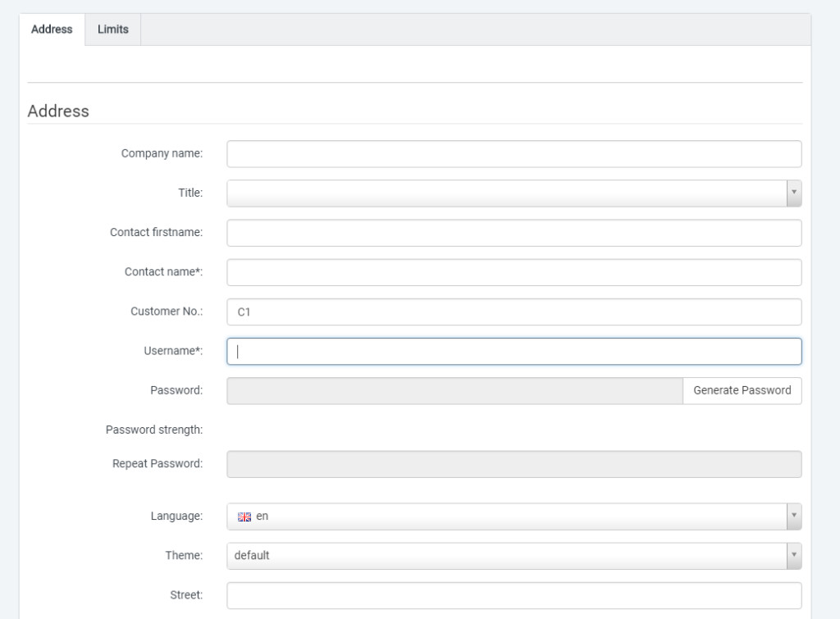Click the Contact name required field

(514, 272)
